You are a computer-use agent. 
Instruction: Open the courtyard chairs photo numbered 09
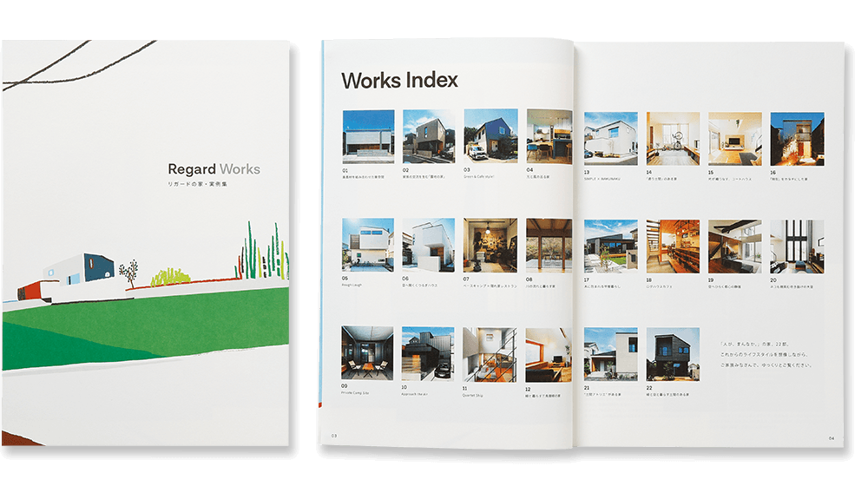(x=367, y=352)
